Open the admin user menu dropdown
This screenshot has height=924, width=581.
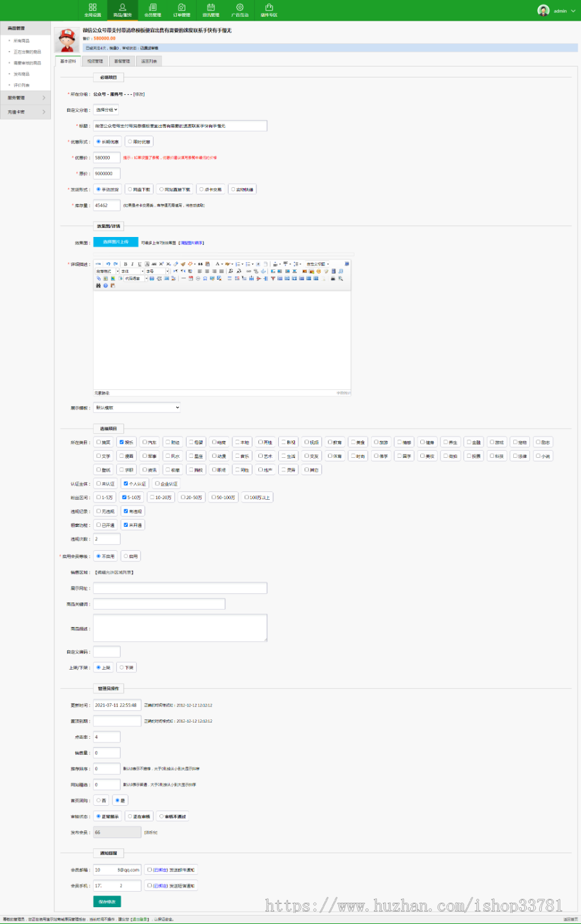[556, 10]
